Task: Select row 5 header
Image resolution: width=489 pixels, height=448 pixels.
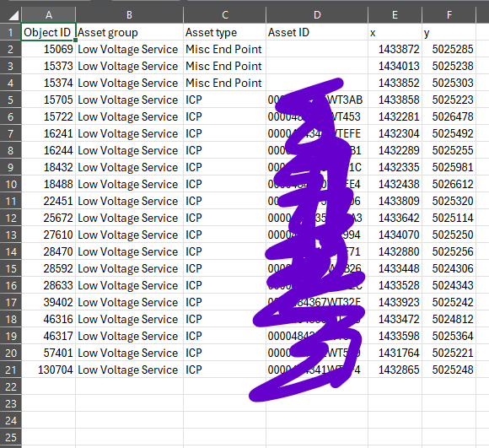Action: [x=11, y=100]
